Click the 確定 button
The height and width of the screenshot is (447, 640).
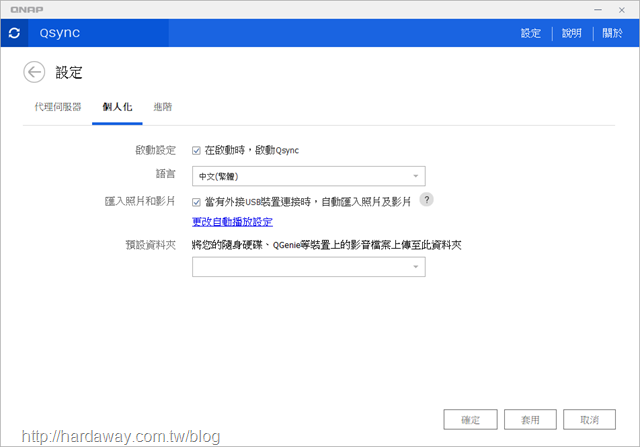point(471,420)
